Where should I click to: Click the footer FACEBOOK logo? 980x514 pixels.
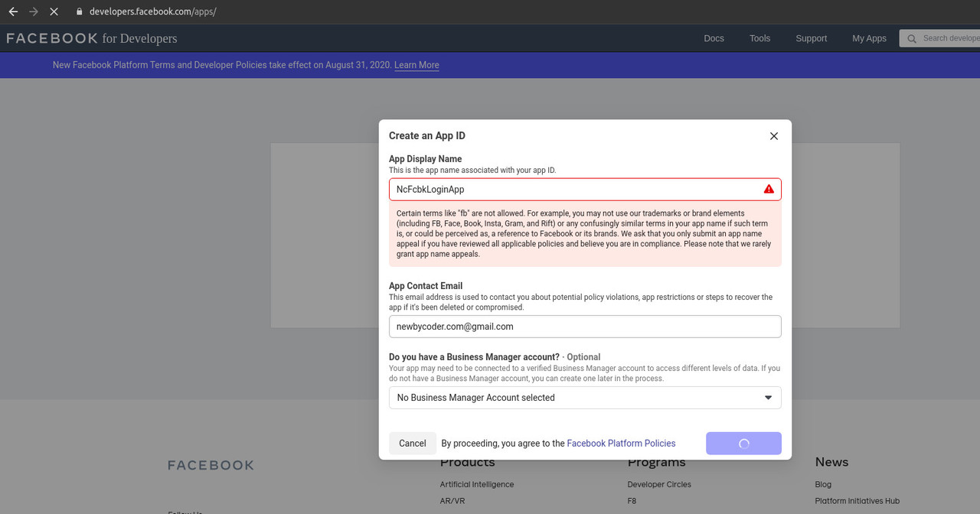click(x=211, y=465)
